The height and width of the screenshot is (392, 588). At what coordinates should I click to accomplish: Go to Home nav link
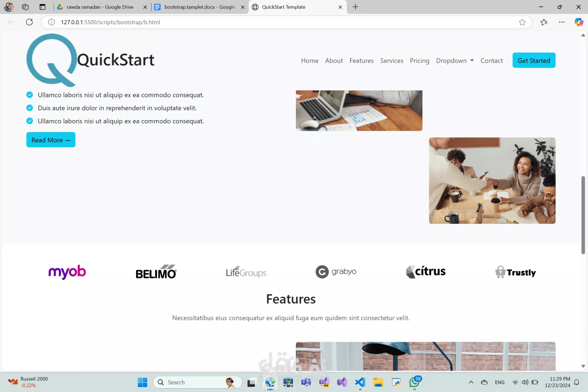pos(310,61)
